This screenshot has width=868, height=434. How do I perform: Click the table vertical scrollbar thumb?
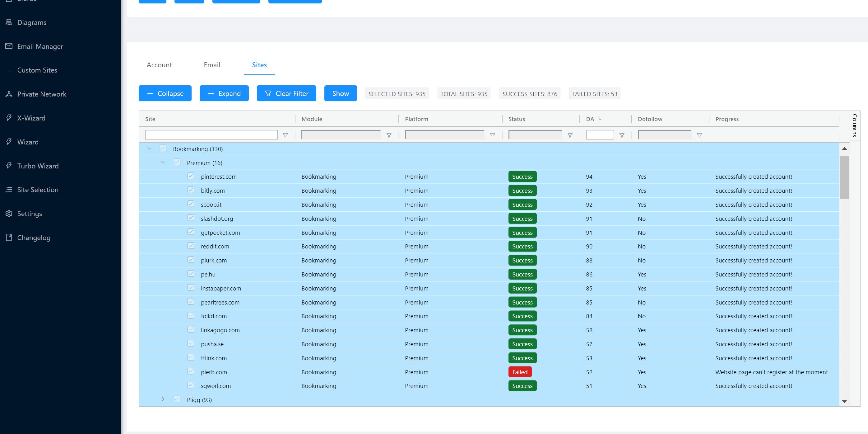tap(844, 177)
